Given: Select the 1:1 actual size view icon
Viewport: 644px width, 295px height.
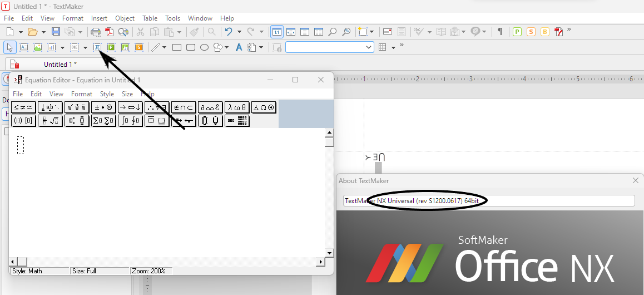Looking at the screenshot, I should tap(276, 32).
